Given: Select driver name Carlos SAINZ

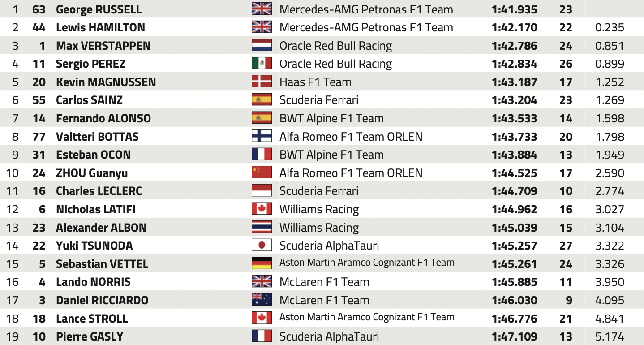Looking at the screenshot, I should (x=89, y=100).
